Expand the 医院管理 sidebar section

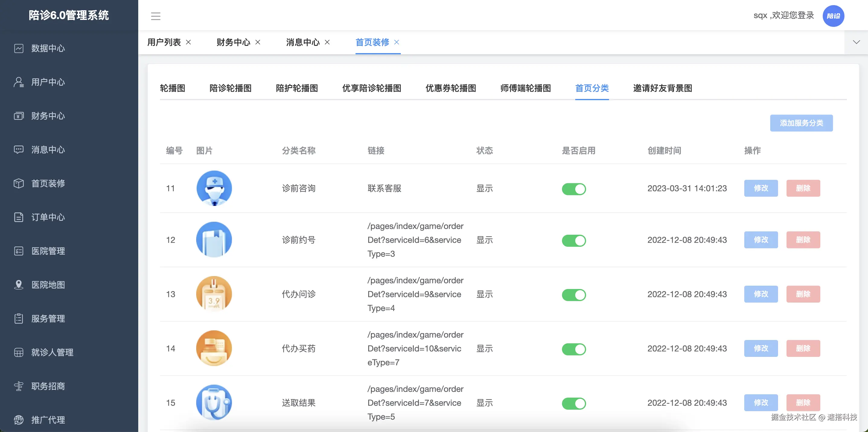(48, 251)
